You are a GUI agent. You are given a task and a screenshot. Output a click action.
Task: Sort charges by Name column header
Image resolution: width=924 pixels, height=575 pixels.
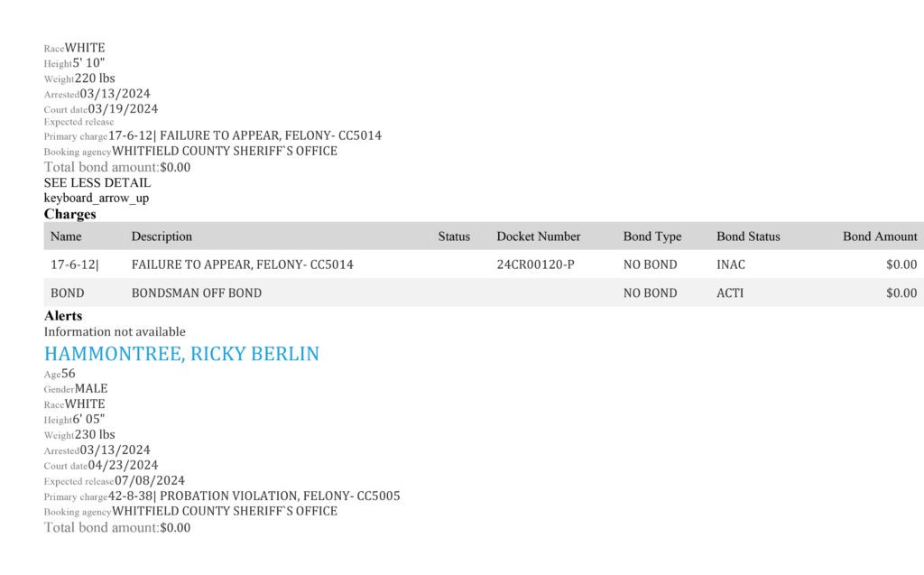pos(66,236)
